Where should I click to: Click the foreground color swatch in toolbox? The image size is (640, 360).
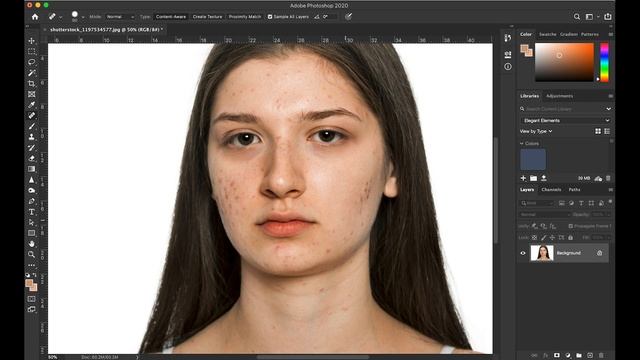(29, 284)
